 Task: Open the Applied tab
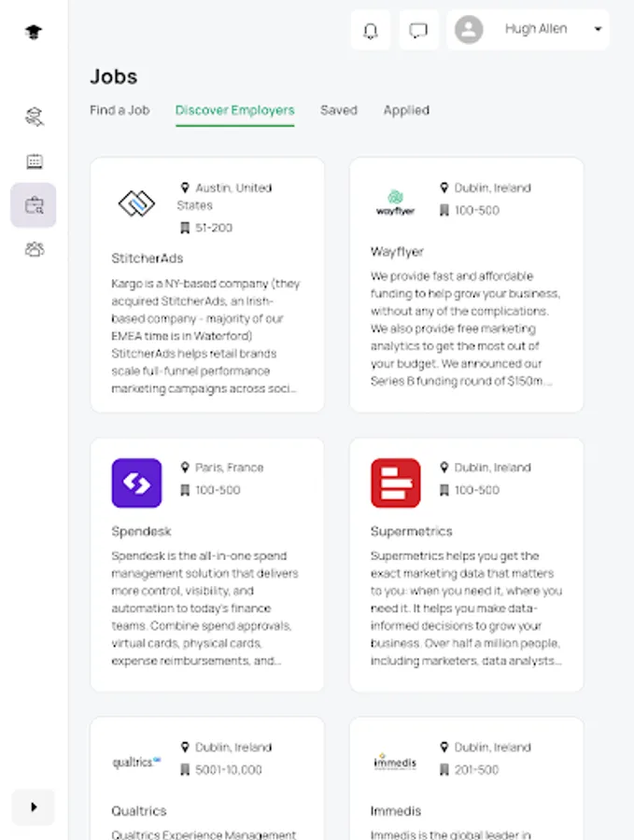click(x=406, y=110)
